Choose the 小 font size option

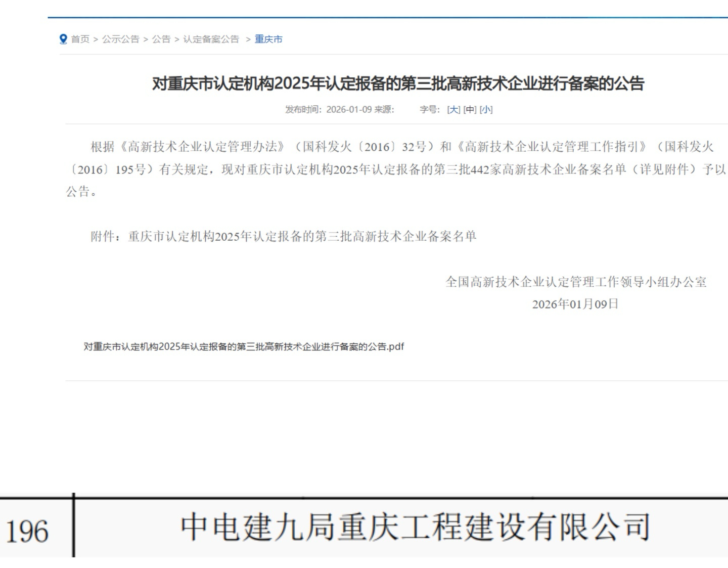486,109
